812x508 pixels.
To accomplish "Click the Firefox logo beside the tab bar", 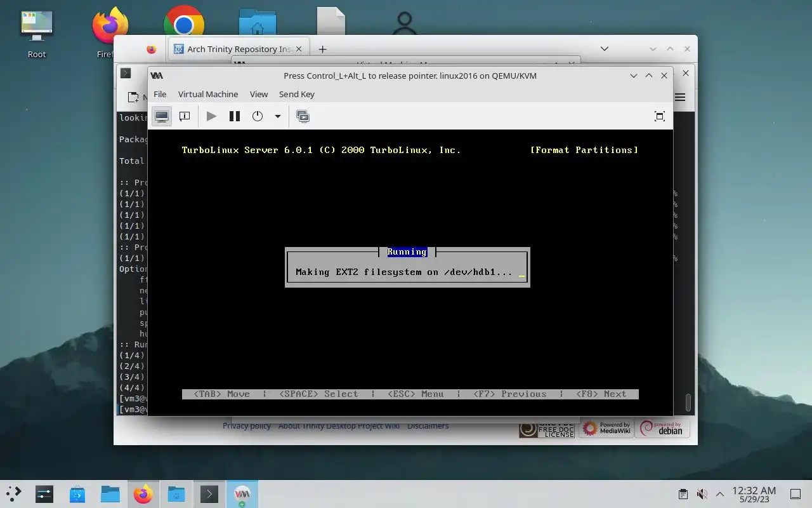I will click(x=151, y=49).
